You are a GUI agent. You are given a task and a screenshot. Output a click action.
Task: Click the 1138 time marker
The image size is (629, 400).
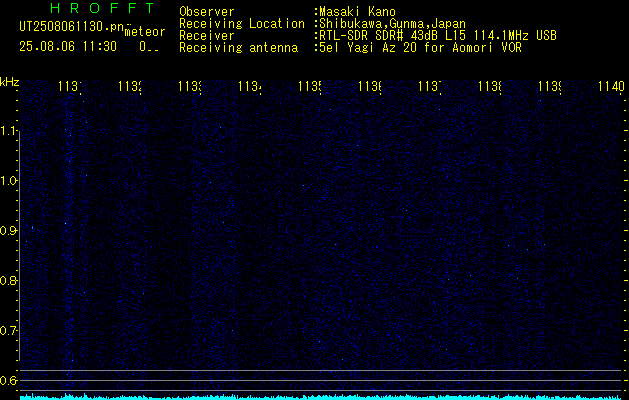pos(490,86)
